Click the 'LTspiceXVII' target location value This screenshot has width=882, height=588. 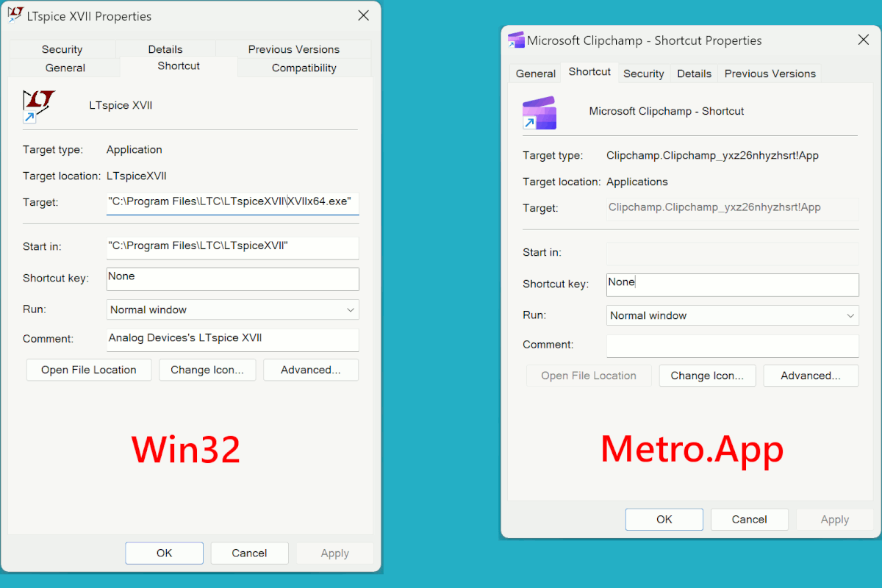137,176
